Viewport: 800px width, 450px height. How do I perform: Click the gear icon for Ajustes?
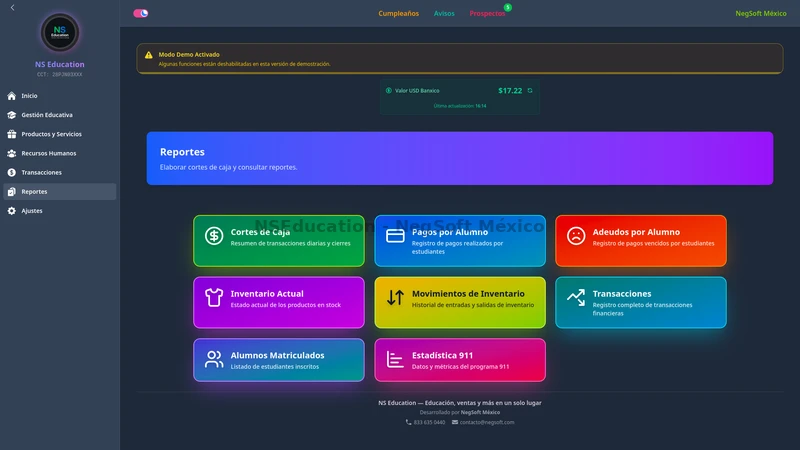tap(12, 211)
